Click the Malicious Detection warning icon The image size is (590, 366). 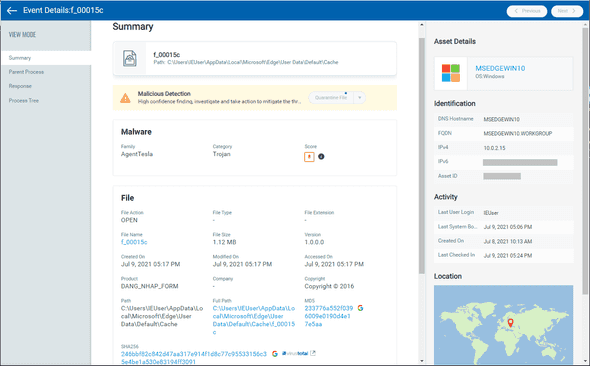pos(125,98)
